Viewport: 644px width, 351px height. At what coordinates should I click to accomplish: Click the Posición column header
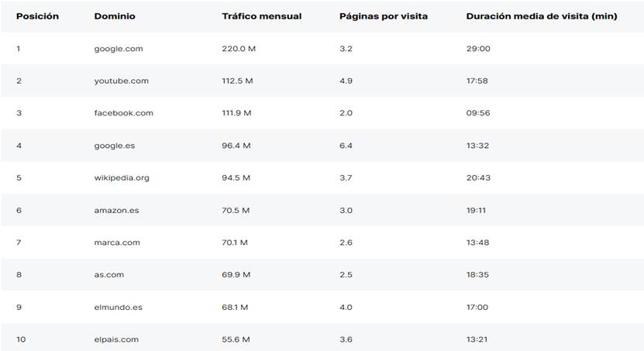[37, 16]
